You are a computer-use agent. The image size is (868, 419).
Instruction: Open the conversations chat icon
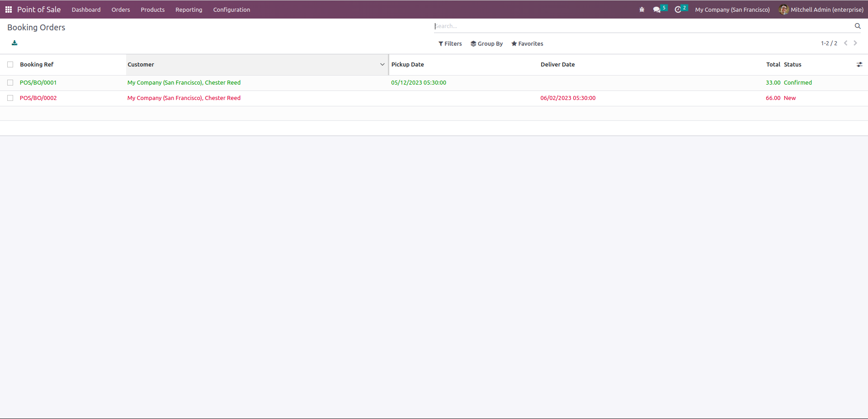tap(657, 10)
